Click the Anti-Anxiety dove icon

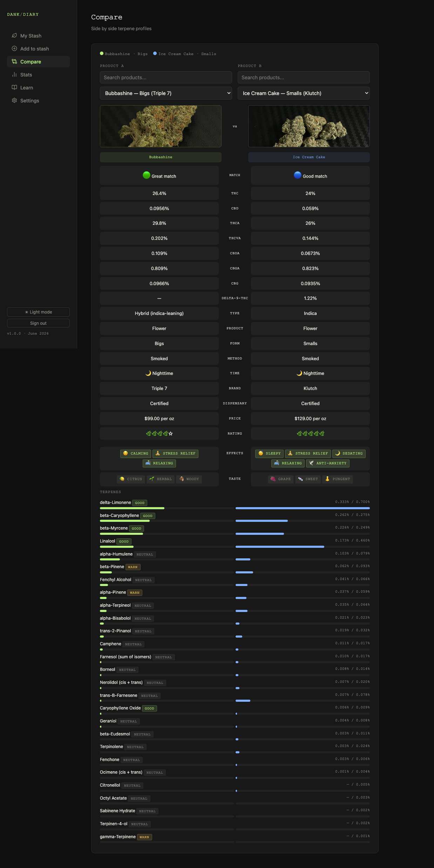tap(311, 463)
